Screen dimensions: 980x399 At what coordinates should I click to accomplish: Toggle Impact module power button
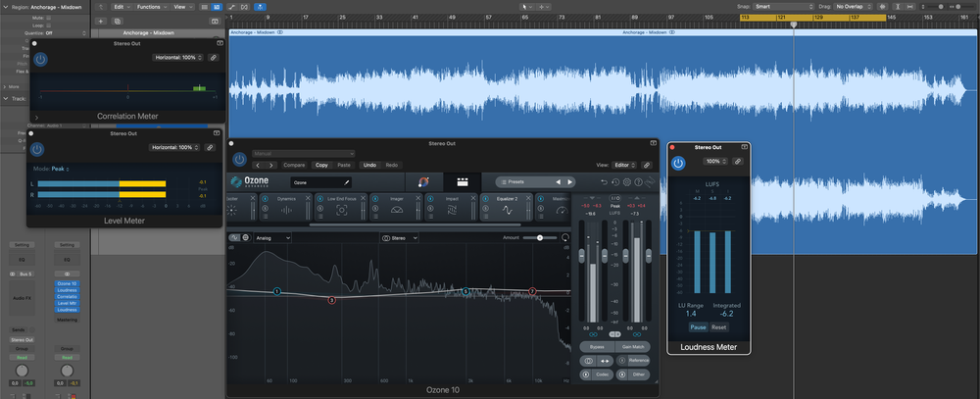click(x=430, y=199)
